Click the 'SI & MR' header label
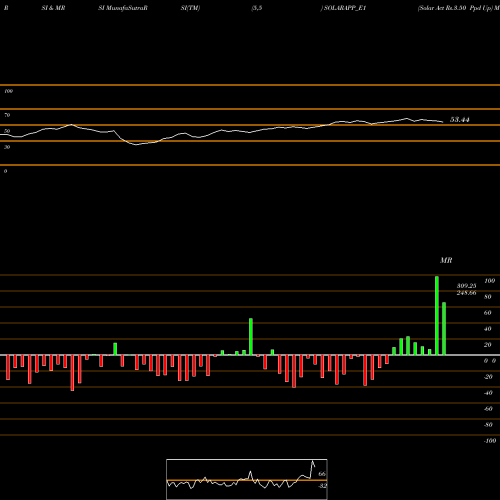This screenshot has width=500, height=500. 53,8
